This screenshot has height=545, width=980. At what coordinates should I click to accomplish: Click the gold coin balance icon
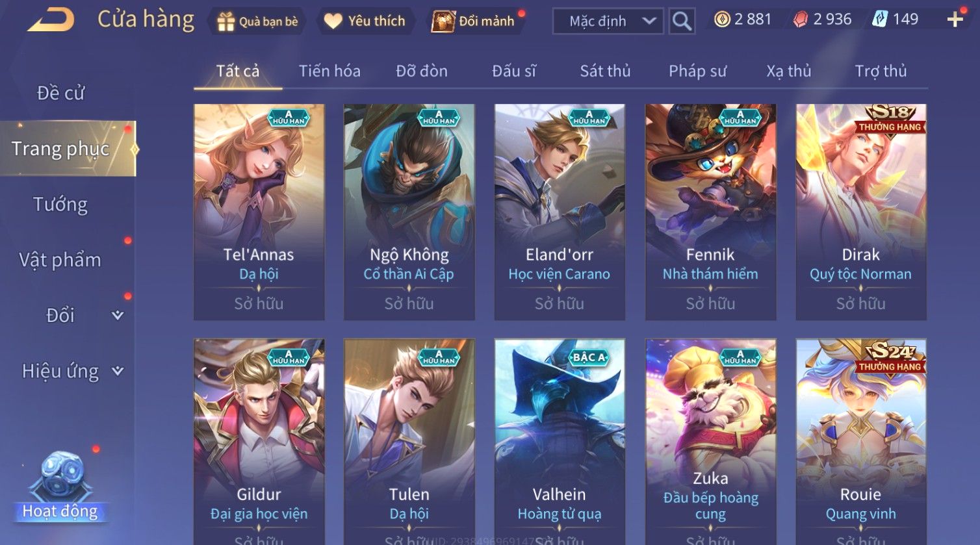click(x=722, y=19)
